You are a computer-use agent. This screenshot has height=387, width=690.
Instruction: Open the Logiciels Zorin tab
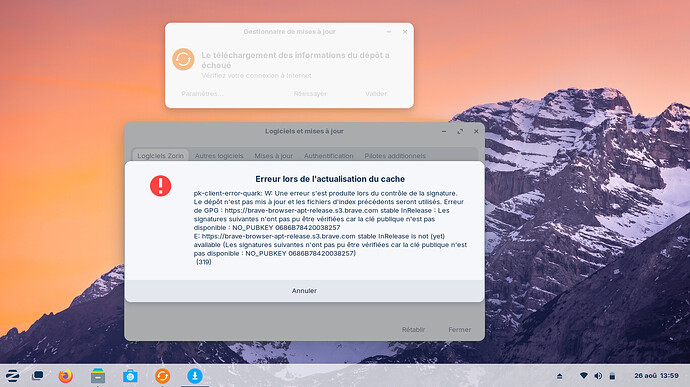(161, 156)
